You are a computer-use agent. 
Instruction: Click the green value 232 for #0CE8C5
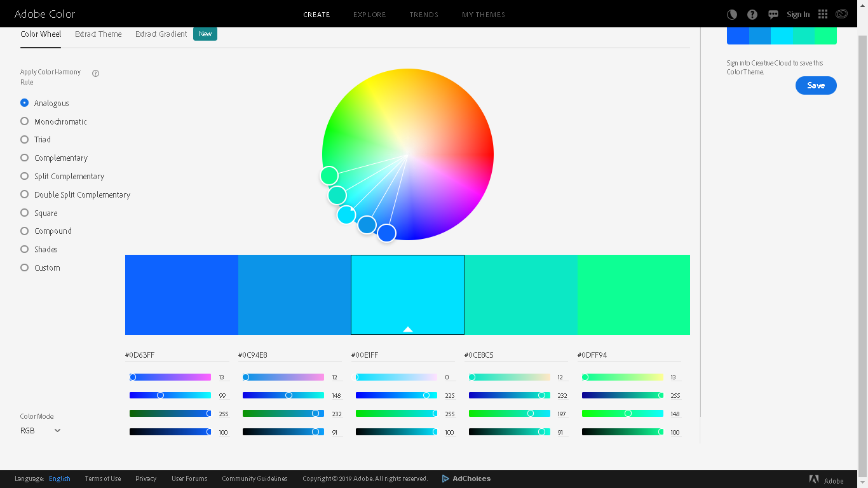coord(562,396)
